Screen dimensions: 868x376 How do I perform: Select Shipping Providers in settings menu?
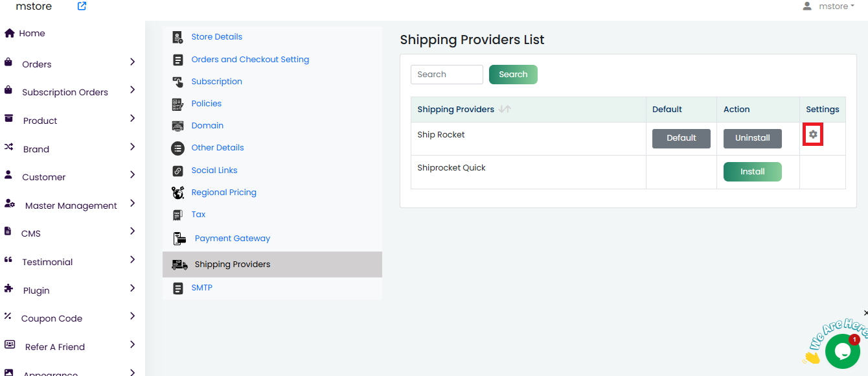[x=232, y=264]
